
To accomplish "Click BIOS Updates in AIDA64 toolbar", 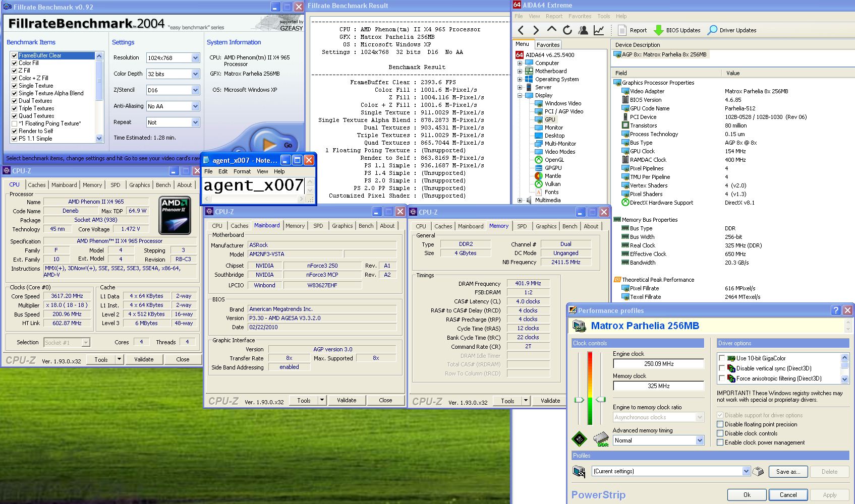I will pos(677,30).
